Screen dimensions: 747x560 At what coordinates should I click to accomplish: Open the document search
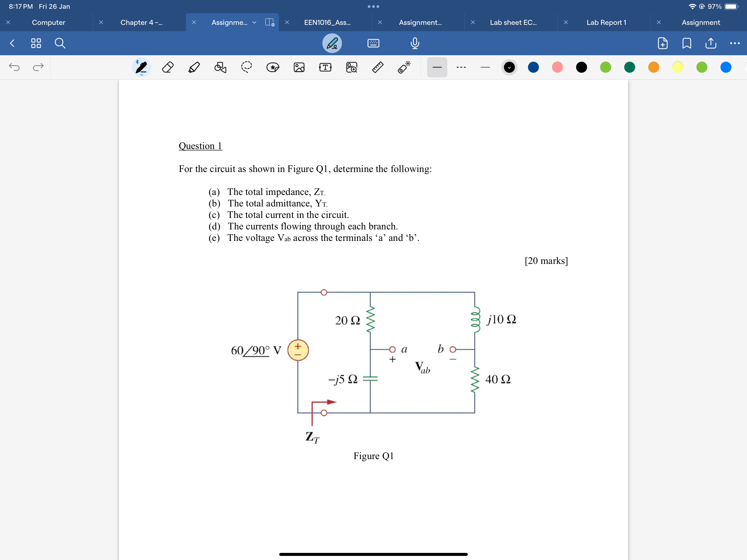(x=60, y=43)
